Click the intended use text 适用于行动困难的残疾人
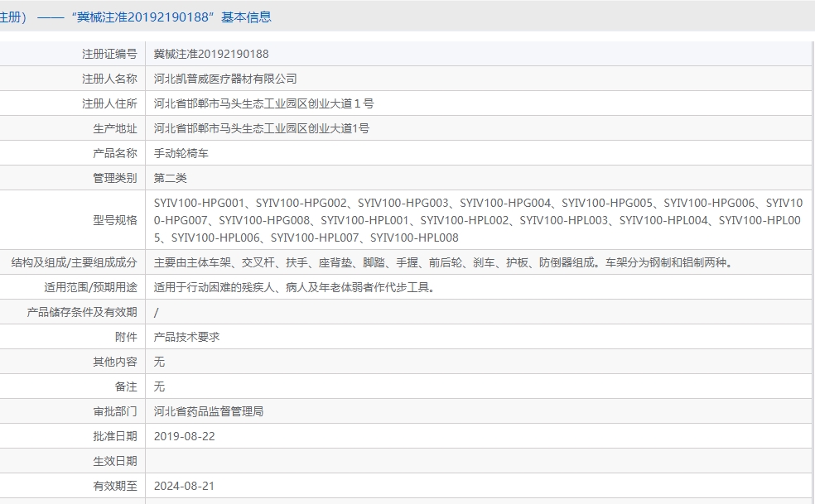 tap(294, 287)
